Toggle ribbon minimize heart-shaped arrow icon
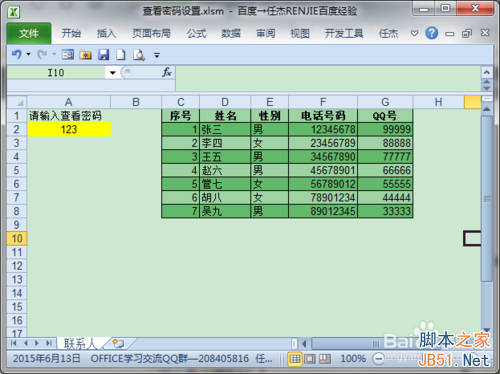Viewport: 500px width, 374px height. (414, 33)
